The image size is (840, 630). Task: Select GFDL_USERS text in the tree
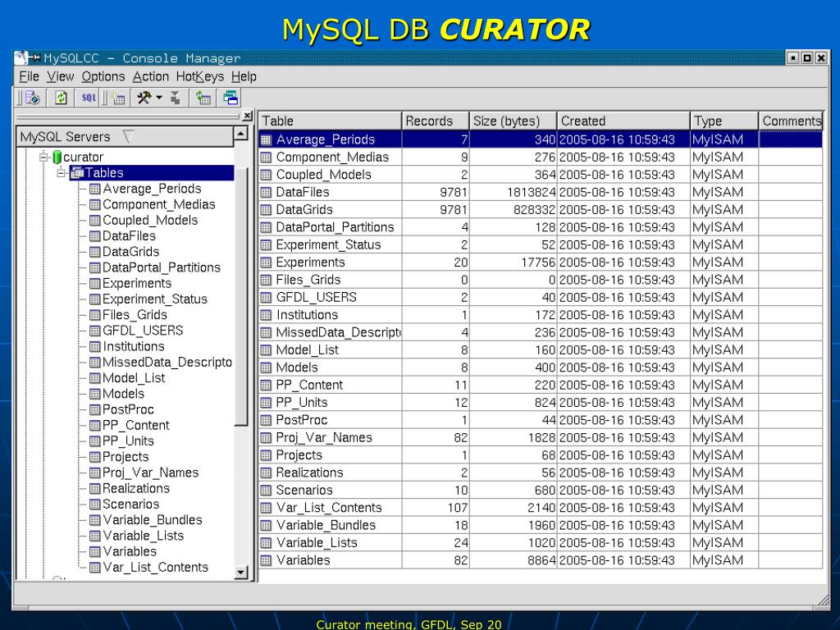(143, 331)
